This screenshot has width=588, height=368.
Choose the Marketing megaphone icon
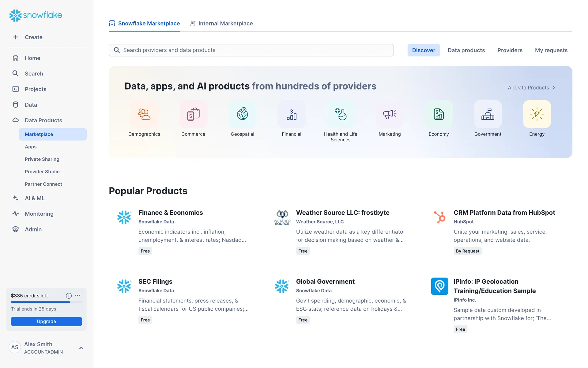point(390,114)
